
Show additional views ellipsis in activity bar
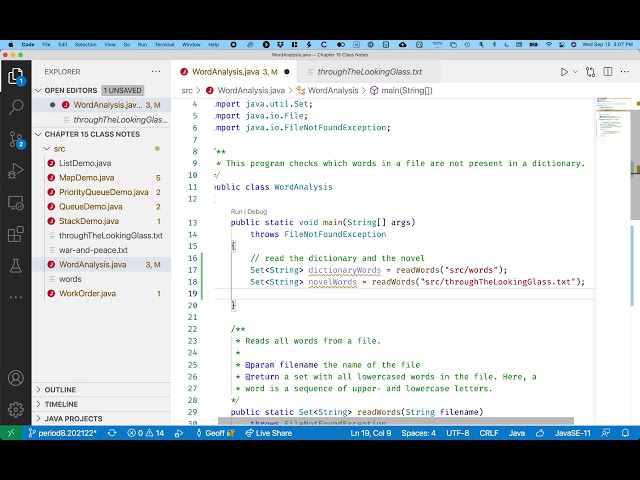point(16,297)
